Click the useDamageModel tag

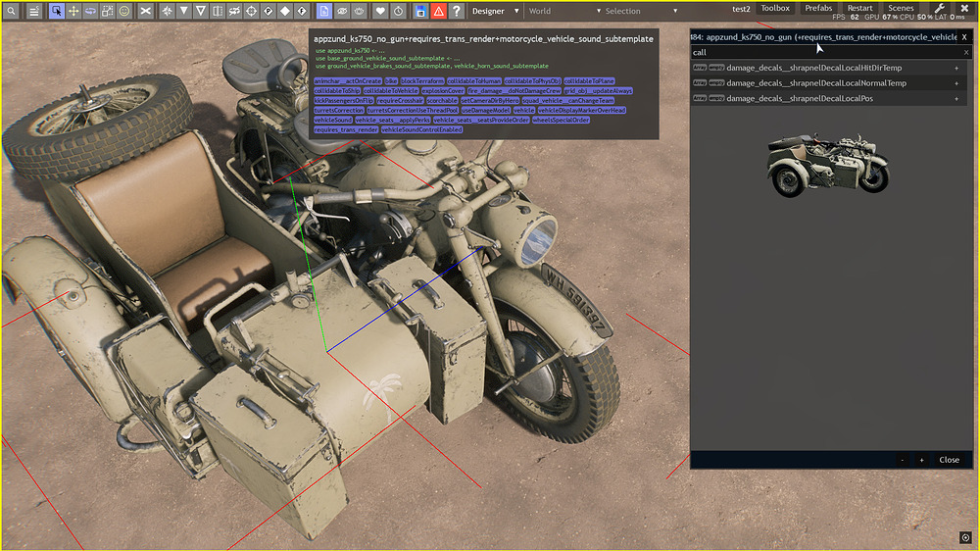(486, 110)
